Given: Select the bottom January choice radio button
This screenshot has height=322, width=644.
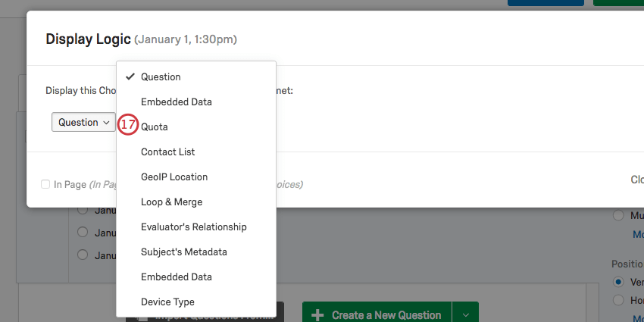Looking at the screenshot, I should pyautogui.click(x=83, y=256).
